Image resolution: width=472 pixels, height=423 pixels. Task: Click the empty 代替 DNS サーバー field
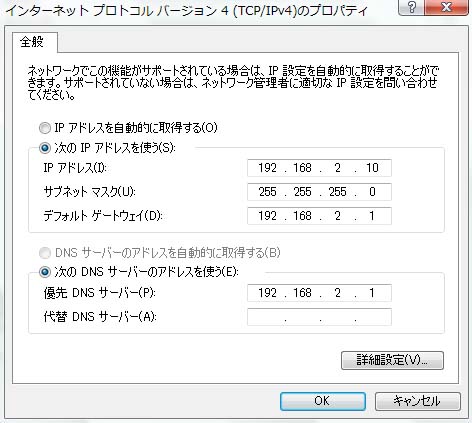coord(319,317)
